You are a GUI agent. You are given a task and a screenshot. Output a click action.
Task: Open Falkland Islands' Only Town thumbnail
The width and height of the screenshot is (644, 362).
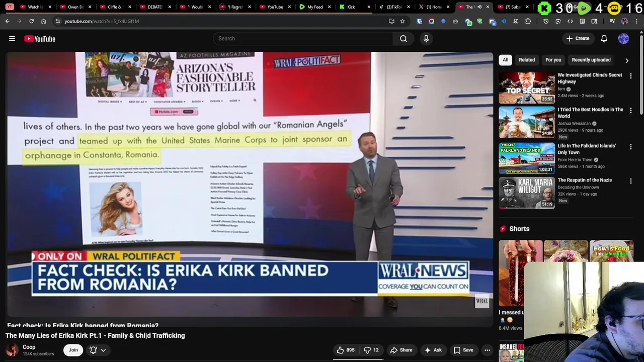(527, 158)
